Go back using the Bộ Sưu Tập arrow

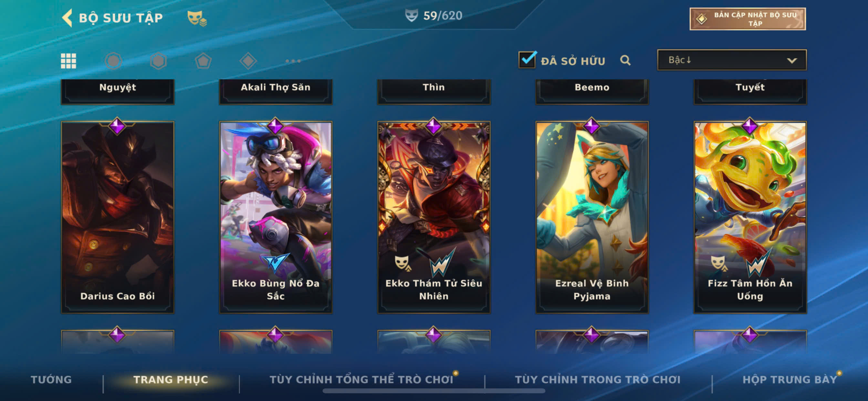point(67,17)
